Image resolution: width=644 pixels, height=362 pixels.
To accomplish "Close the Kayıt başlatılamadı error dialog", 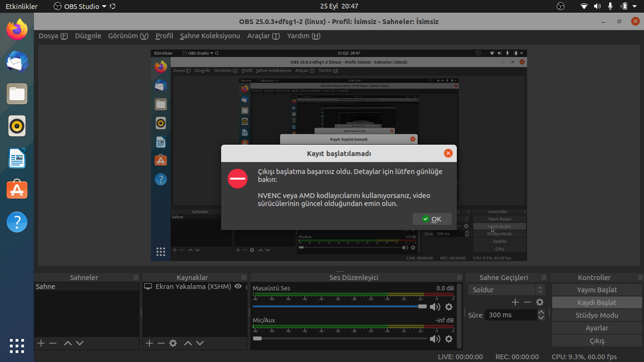I will pos(448,153).
